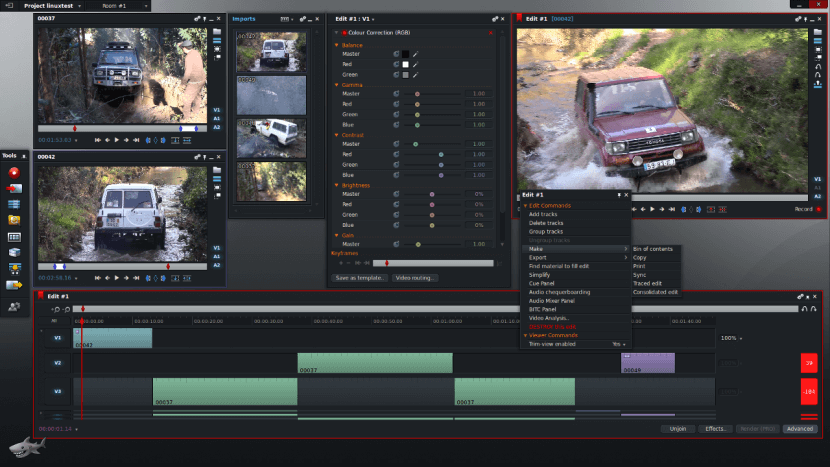Select Consolidated edit from submenu
The image size is (830, 467).
pos(655,292)
